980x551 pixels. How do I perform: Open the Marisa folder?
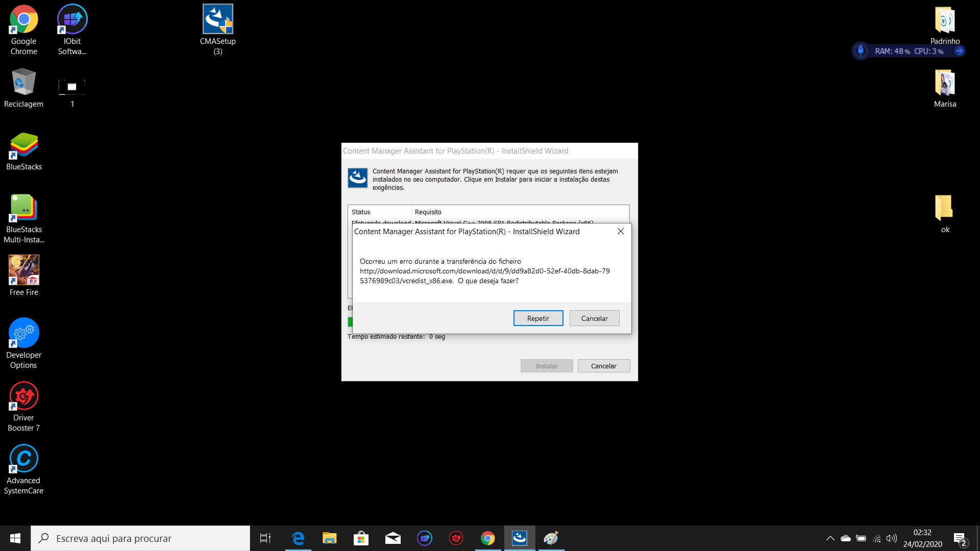(945, 88)
